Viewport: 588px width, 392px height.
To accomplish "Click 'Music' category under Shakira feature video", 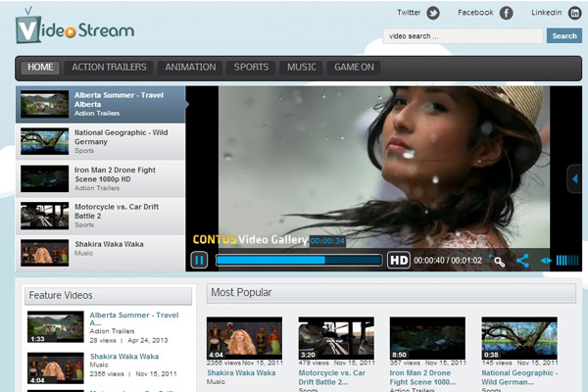I will click(x=99, y=365).
